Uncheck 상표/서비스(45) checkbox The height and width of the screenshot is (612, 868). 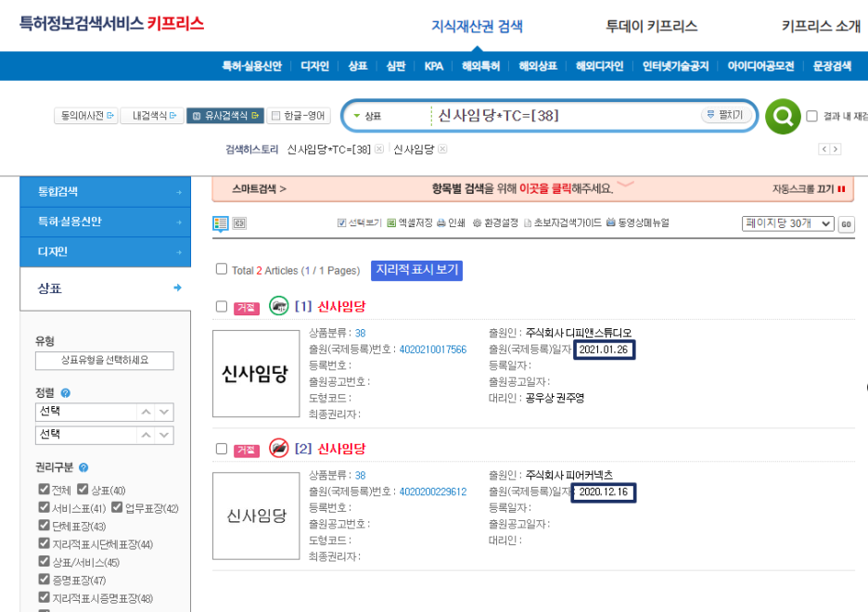coord(45,561)
